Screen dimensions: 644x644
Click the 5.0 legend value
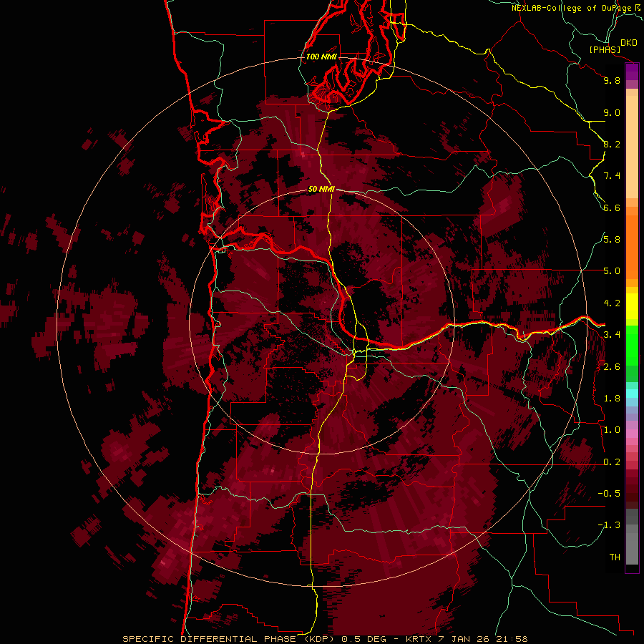click(612, 271)
